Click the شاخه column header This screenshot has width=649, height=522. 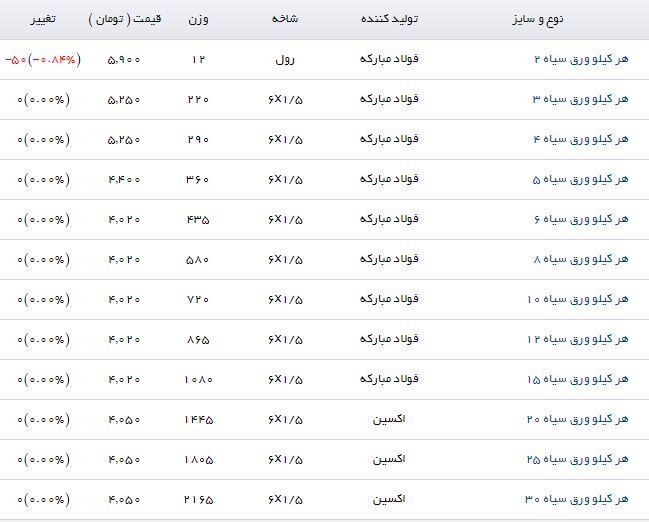[285, 19]
